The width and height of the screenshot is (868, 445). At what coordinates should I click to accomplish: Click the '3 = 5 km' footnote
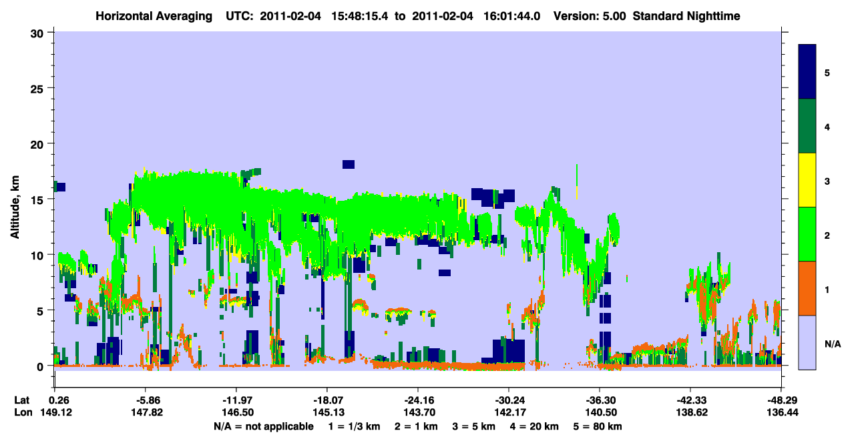(475, 426)
